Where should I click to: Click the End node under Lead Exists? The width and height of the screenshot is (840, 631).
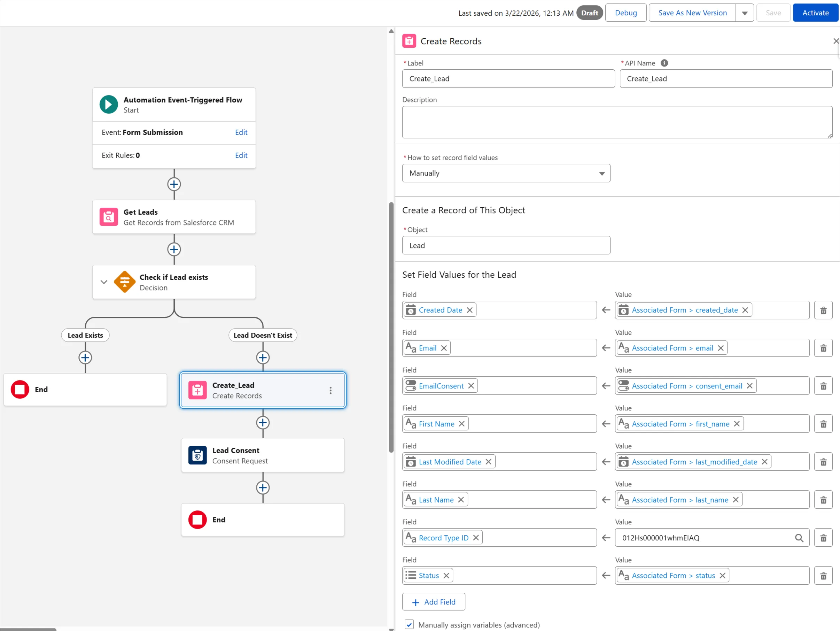(x=85, y=390)
